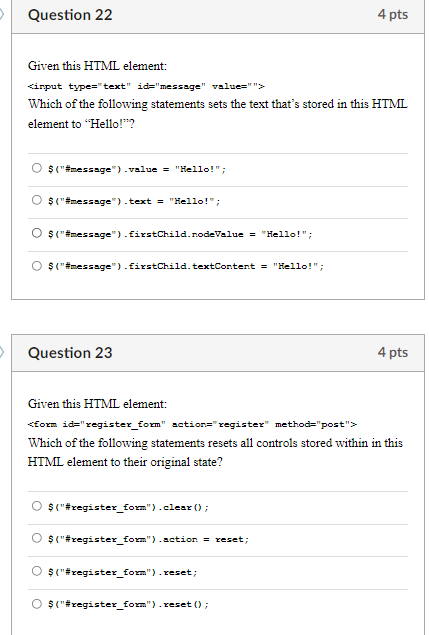Click the arrow marker beside Question 22
This screenshot has height=635, width=429.
[2, 15]
